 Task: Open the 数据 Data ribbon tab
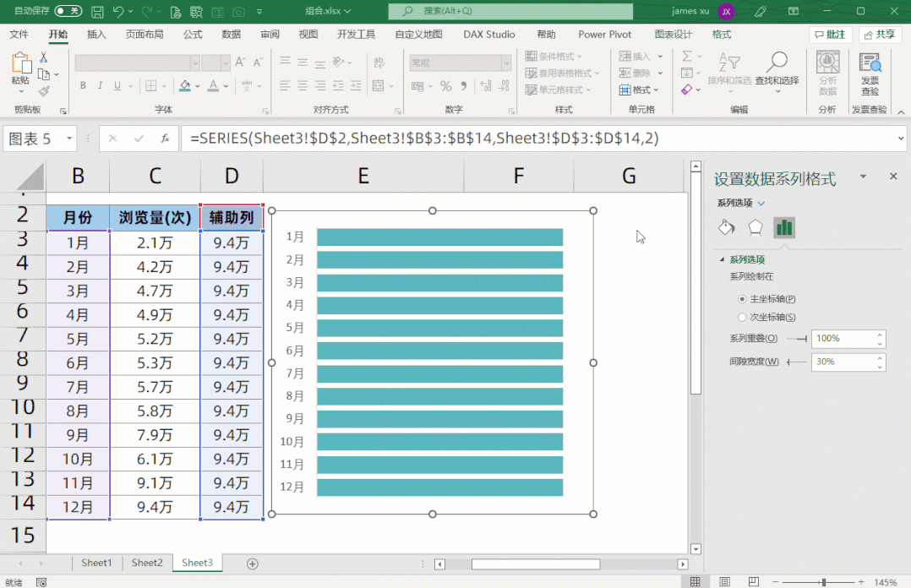tap(232, 35)
